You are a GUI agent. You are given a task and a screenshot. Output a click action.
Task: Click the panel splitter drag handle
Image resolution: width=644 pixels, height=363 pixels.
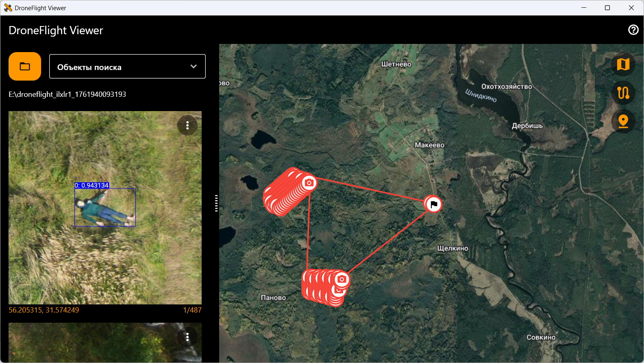coord(216,203)
